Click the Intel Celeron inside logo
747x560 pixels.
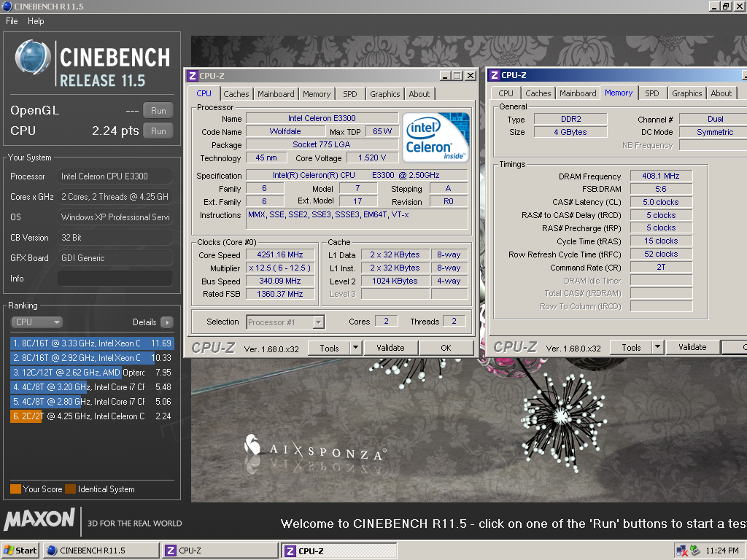[436, 137]
